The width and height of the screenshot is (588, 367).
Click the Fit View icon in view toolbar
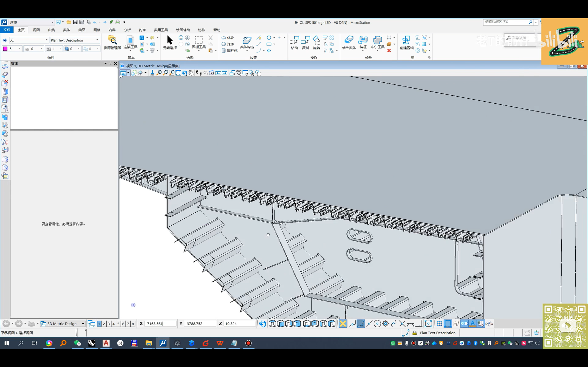coord(178,73)
